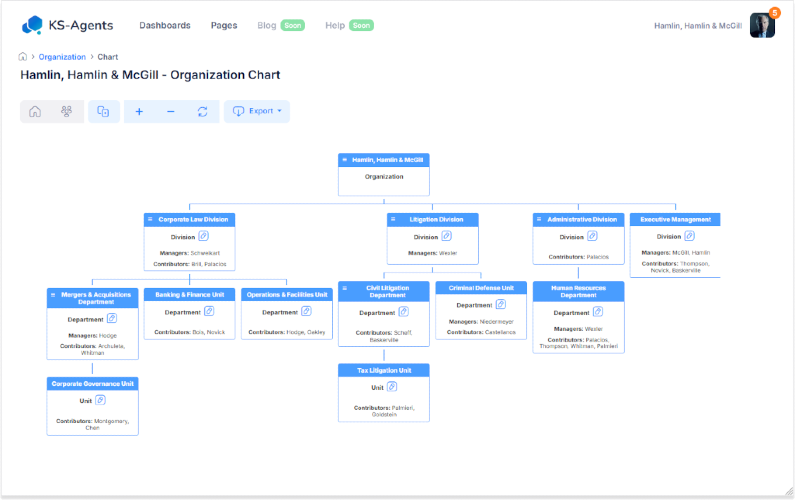Edit the Banking & Finance Unit node
This screenshot has width=795, height=500.
(209, 311)
